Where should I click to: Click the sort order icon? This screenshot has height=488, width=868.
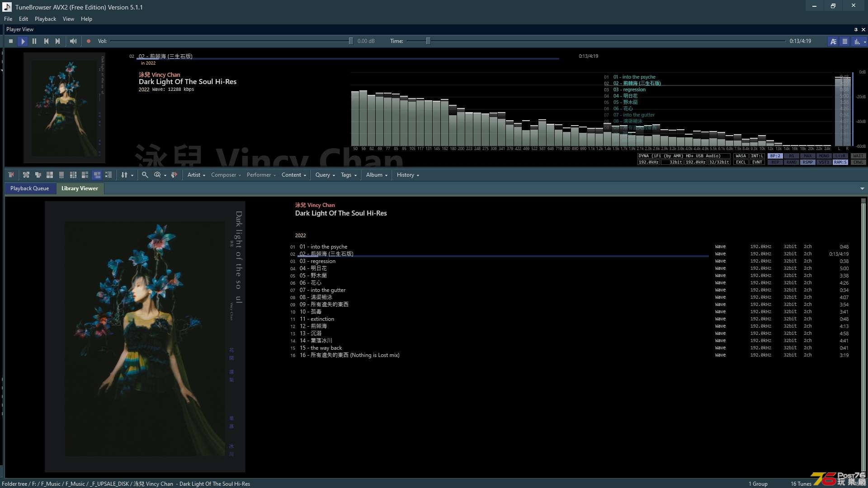124,175
